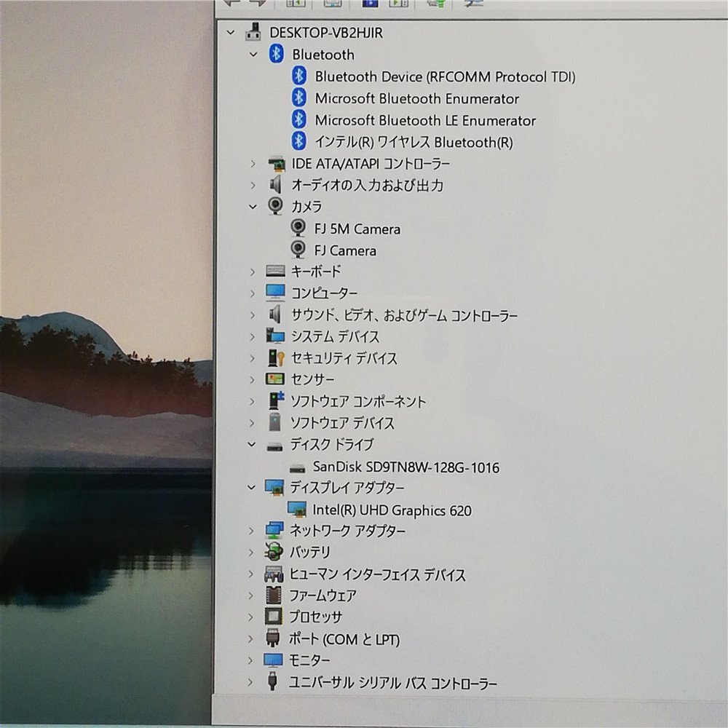Select the システム デバイス label
The width and height of the screenshot is (728, 728).
335,336
